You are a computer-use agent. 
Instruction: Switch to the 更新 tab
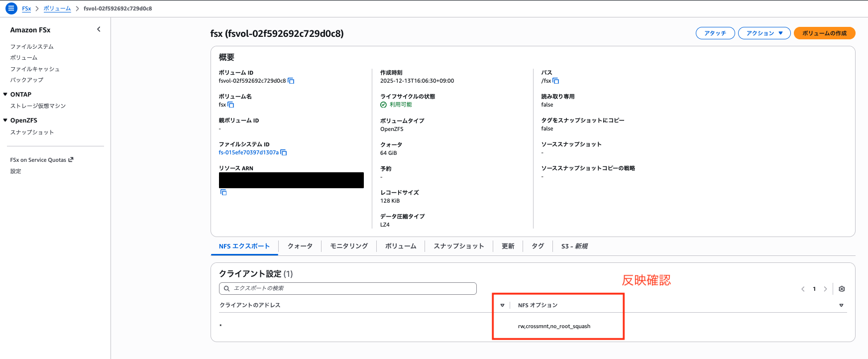(x=508, y=246)
